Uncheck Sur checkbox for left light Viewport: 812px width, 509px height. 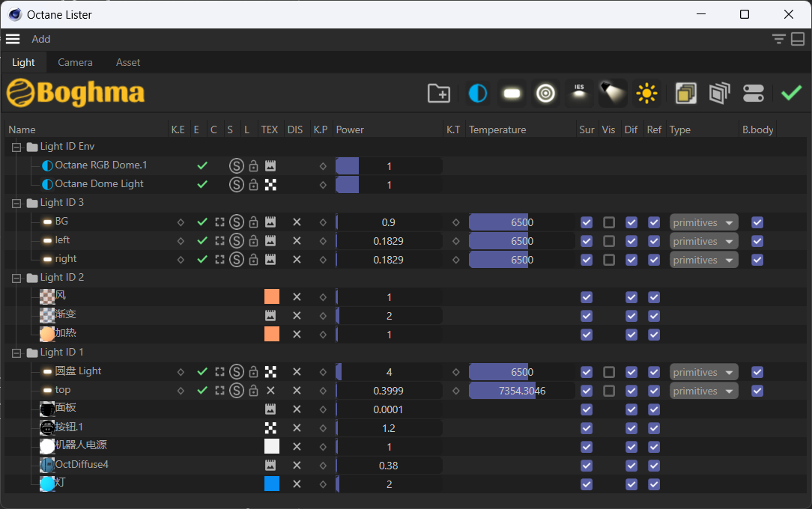pos(587,241)
